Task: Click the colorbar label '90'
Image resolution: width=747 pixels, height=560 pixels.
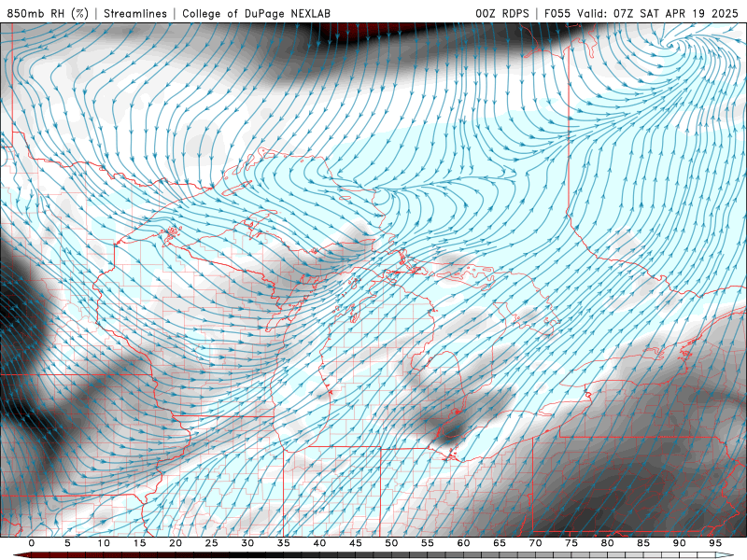Action: pos(680,543)
